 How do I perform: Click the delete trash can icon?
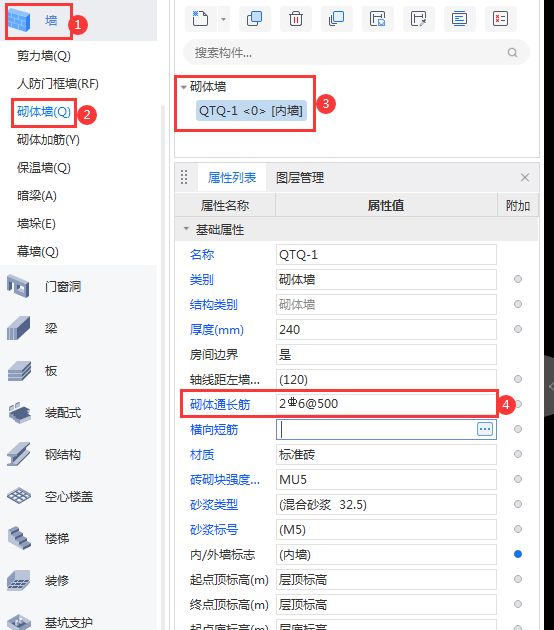pyautogui.click(x=296, y=18)
